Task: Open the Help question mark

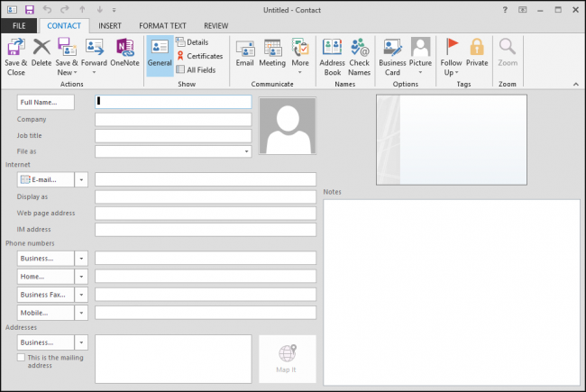Action: click(x=505, y=10)
